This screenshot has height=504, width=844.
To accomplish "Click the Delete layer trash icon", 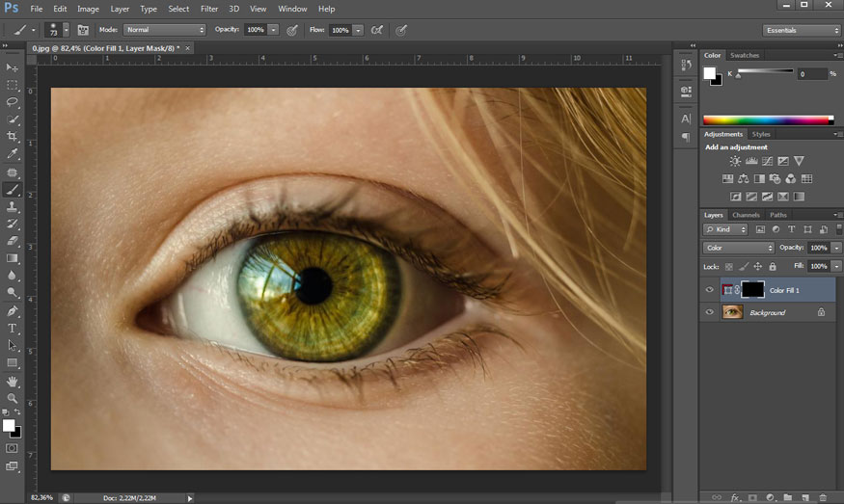I will tap(821, 497).
